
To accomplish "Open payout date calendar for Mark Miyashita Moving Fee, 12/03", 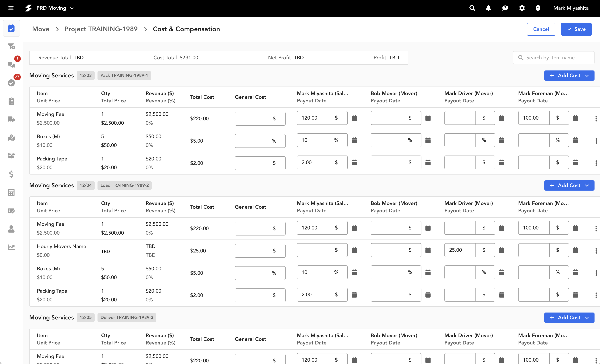I will (354, 118).
